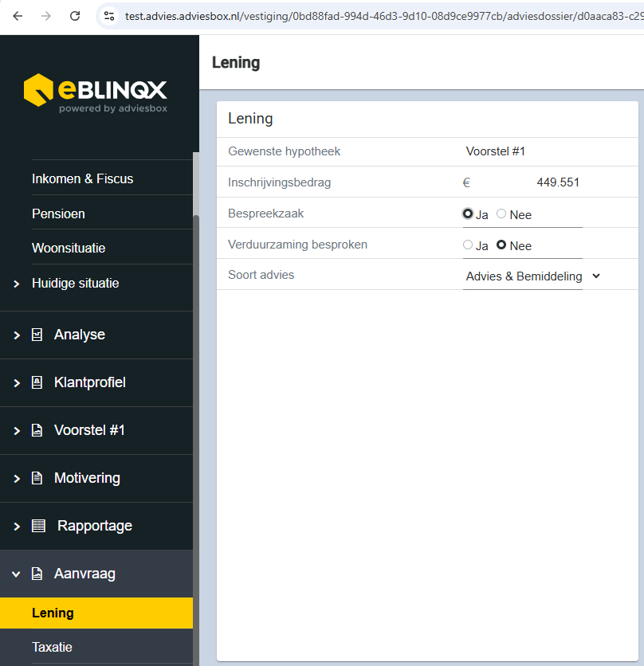This screenshot has height=666, width=644.
Task: Reload the page with browser refresh icon
Action: 75,16
